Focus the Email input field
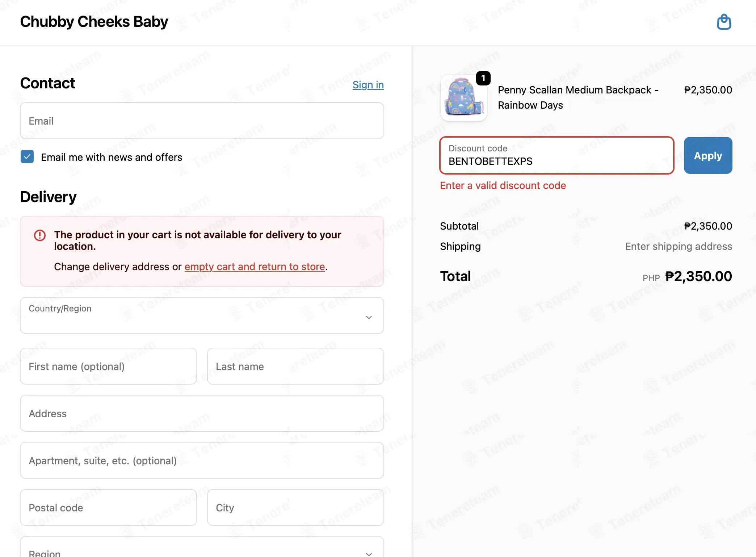756x557 pixels. coord(202,121)
